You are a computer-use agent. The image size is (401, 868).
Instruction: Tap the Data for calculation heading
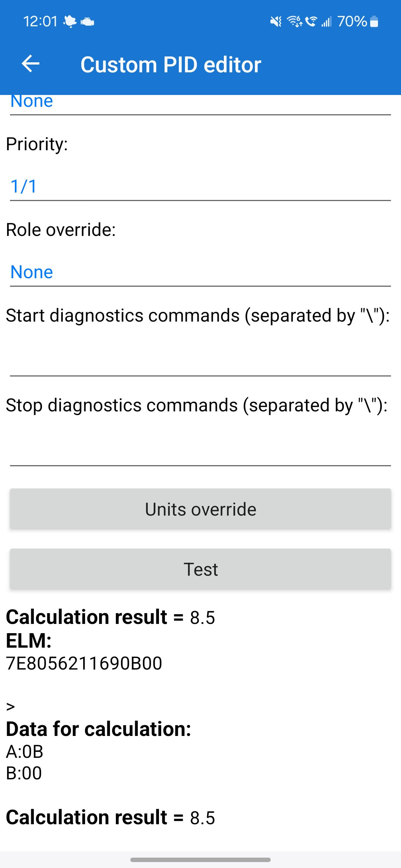[x=99, y=729]
